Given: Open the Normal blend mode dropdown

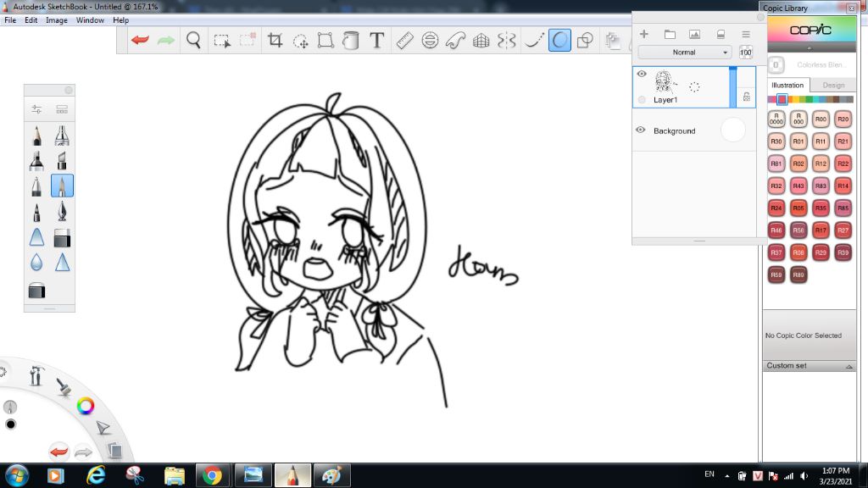Looking at the screenshot, I should pos(685,52).
